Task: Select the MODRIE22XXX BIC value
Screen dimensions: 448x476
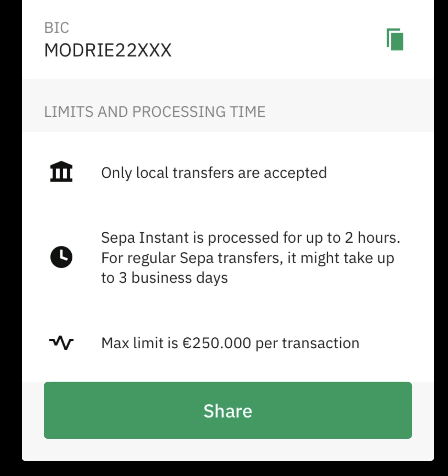Action: pos(108,50)
